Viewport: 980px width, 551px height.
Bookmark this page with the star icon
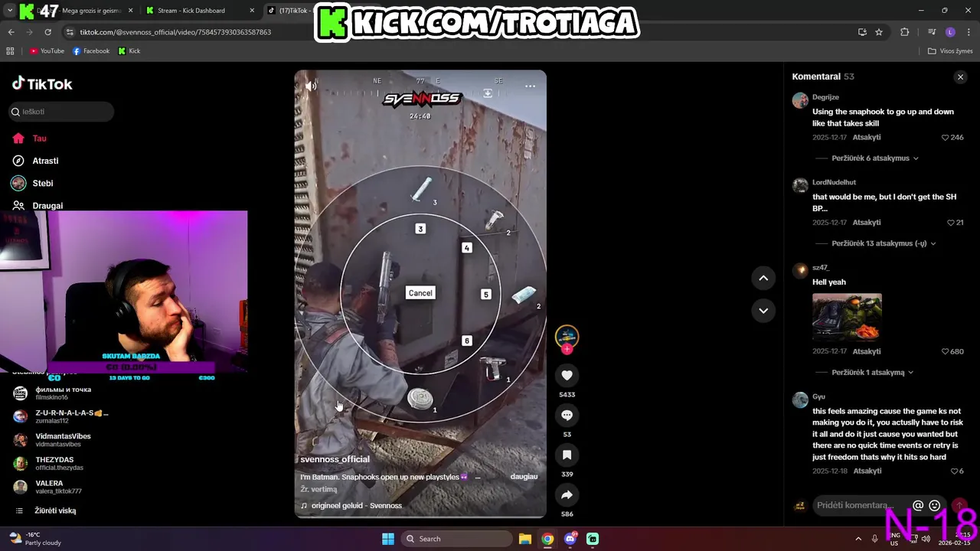pos(879,32)
